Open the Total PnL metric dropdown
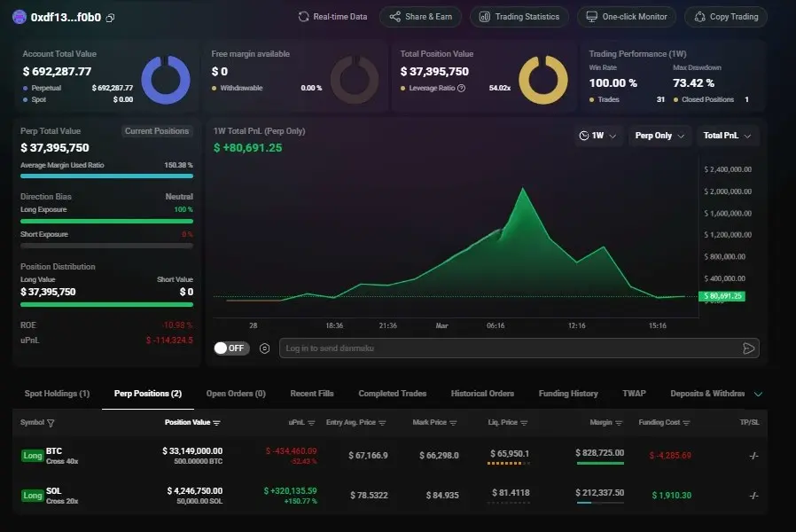Viewport: 796px width, 532px height. [x=727, y=136]
